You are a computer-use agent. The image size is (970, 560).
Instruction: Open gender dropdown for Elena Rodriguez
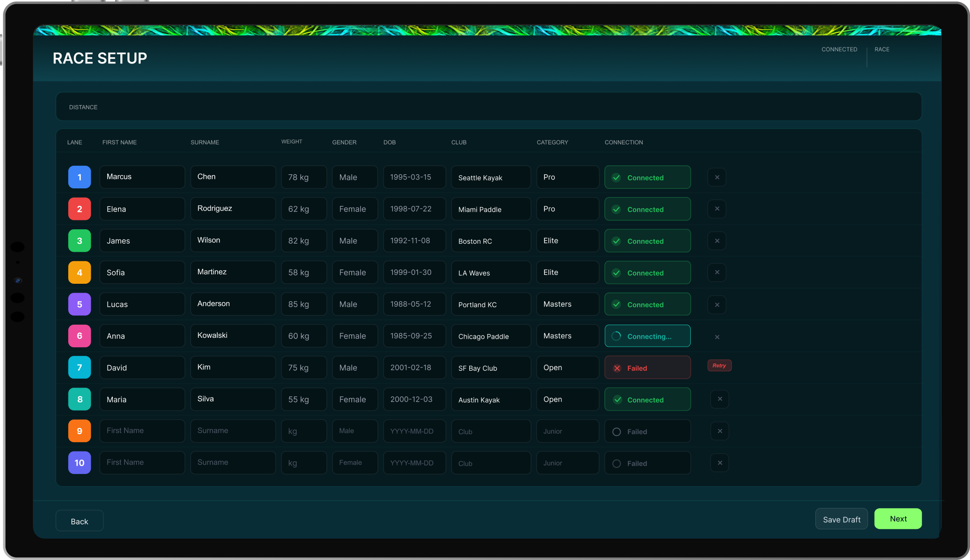click(355, 209)
